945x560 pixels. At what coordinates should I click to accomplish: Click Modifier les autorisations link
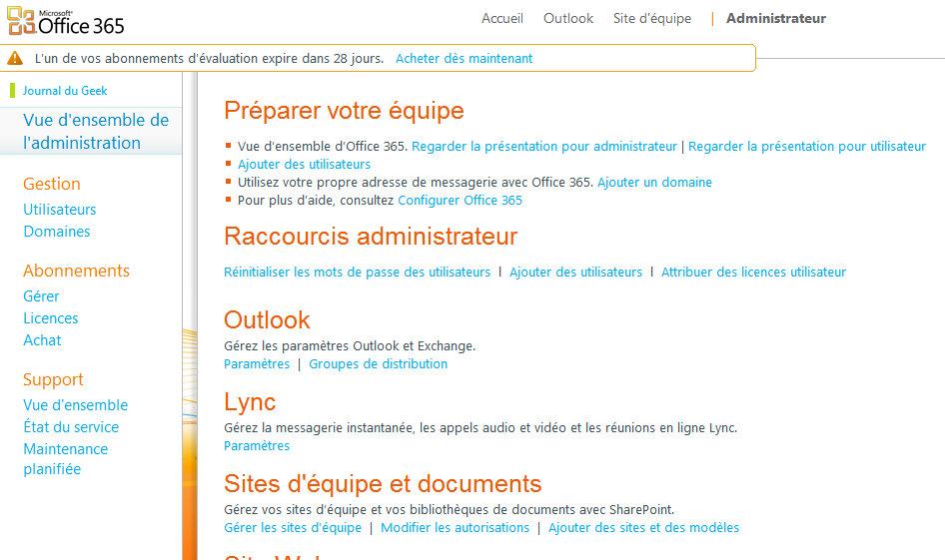pyautogui.click(x=456, y=528)
